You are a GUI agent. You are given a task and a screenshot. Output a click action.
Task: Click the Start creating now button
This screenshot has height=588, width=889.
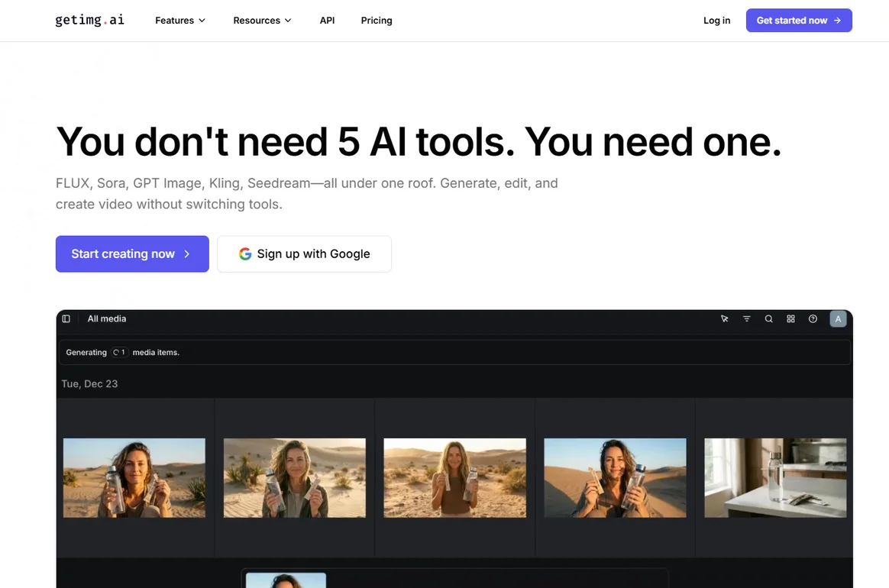132,254
